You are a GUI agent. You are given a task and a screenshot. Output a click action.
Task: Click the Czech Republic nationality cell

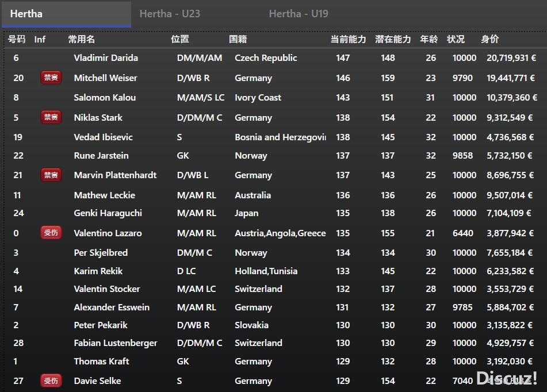pos(266,58)
